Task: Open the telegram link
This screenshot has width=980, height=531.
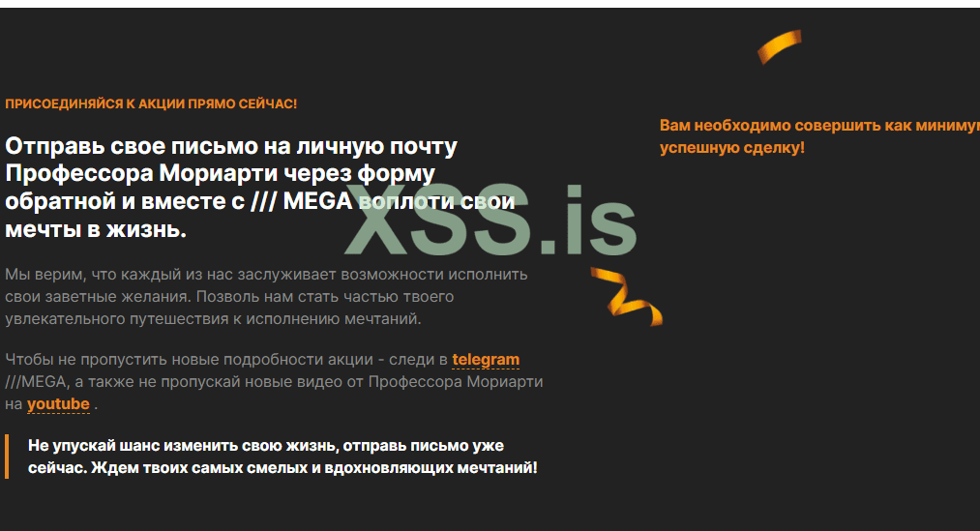Action: (486, 360)
